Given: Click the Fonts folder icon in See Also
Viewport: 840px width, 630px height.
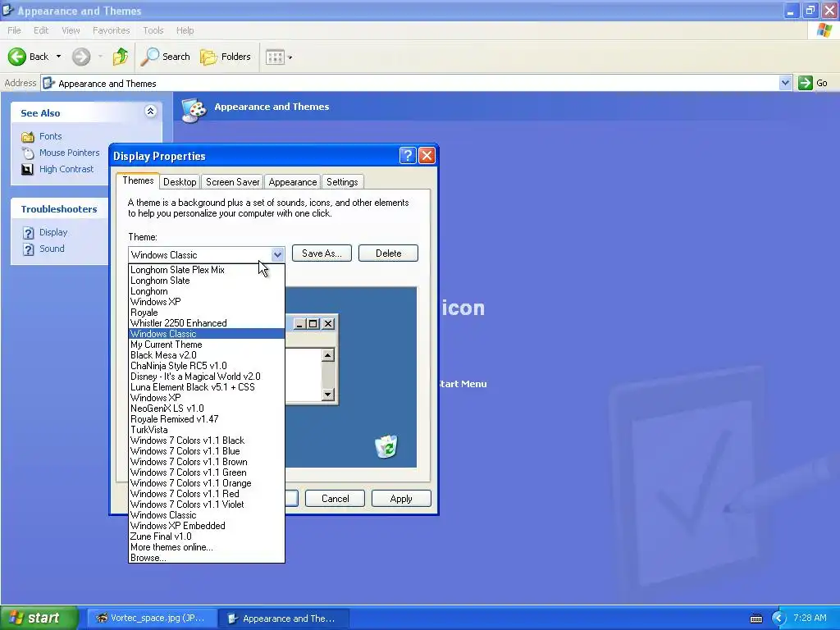Looking at the screenshot, I should [28, 137].
